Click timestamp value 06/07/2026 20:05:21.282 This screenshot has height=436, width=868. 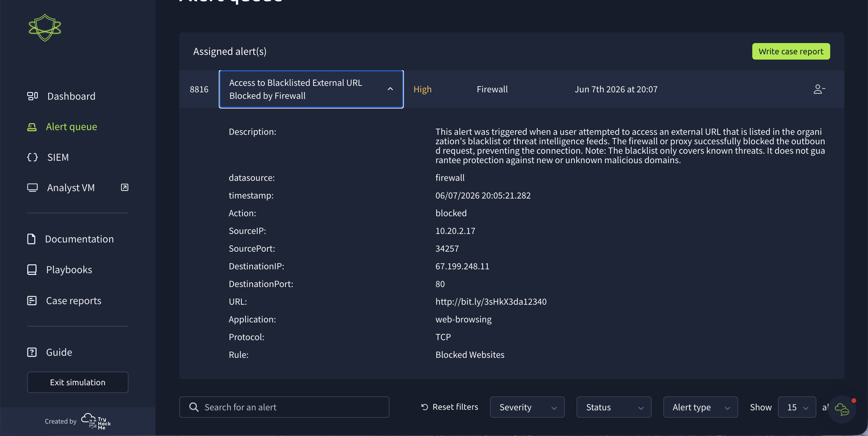click(483, 195)
